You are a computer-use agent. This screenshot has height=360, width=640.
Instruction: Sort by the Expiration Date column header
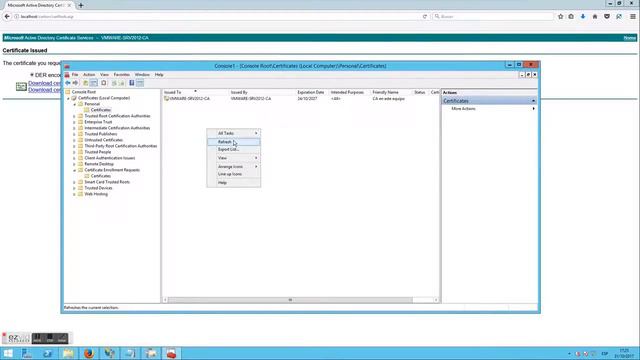[312, 92]
